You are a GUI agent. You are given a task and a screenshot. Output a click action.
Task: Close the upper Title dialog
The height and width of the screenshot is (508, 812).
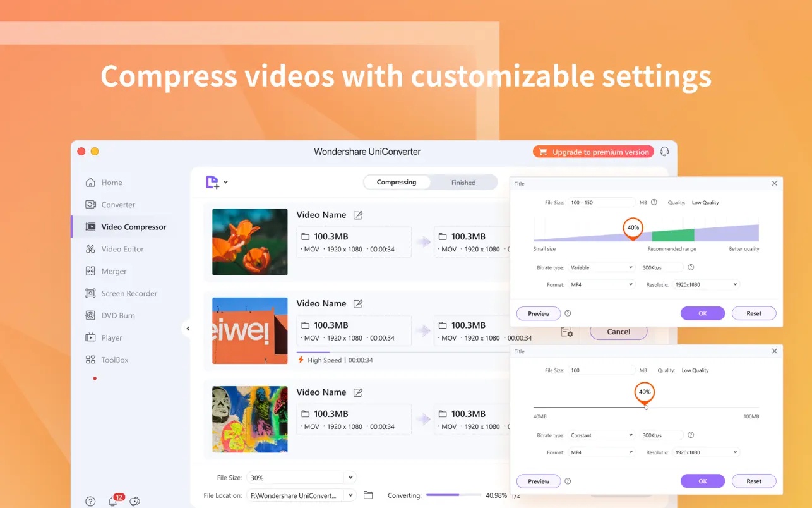775,183
